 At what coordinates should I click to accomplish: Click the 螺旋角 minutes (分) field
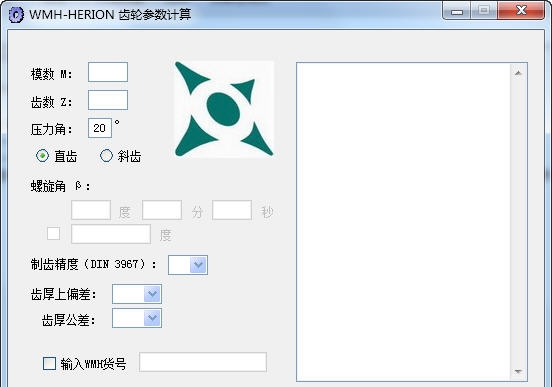pyautogui.click(x=162, y=210)
